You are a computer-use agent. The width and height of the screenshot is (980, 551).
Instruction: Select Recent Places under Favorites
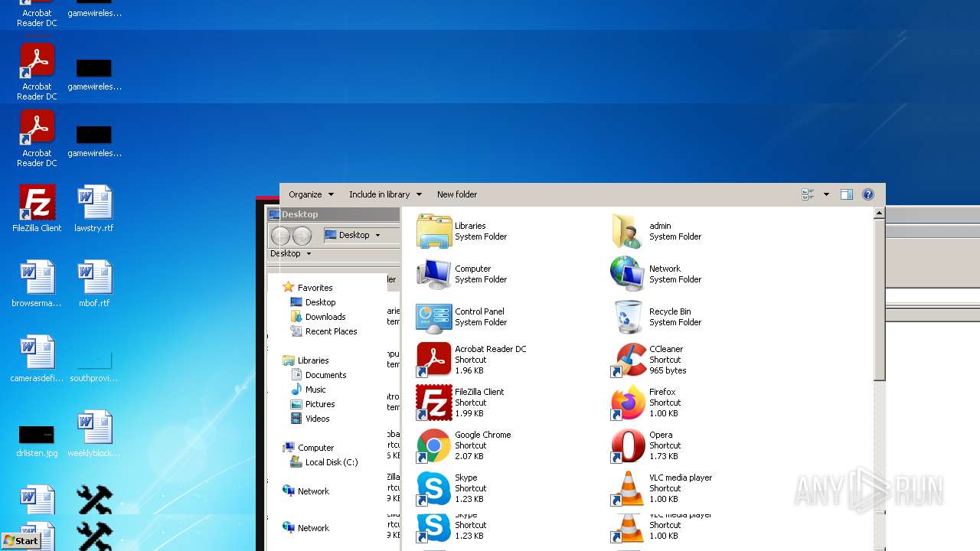(x=331, y=331)
